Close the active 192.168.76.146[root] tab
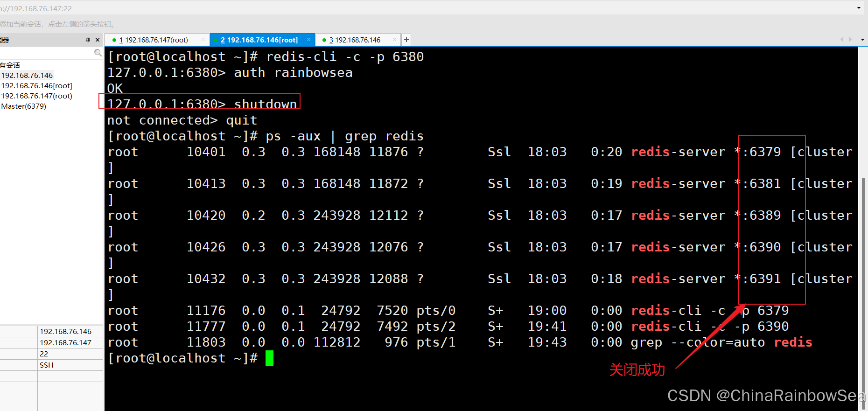This screenshot has width=868, height=411. pyautogui.click(x=308, y=40)
